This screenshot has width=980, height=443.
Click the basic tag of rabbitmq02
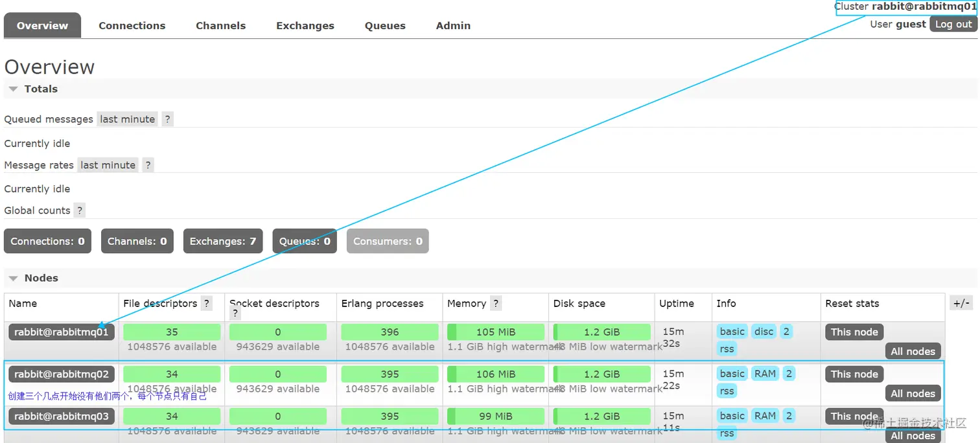pyautogui.click(x=732, y=374)
